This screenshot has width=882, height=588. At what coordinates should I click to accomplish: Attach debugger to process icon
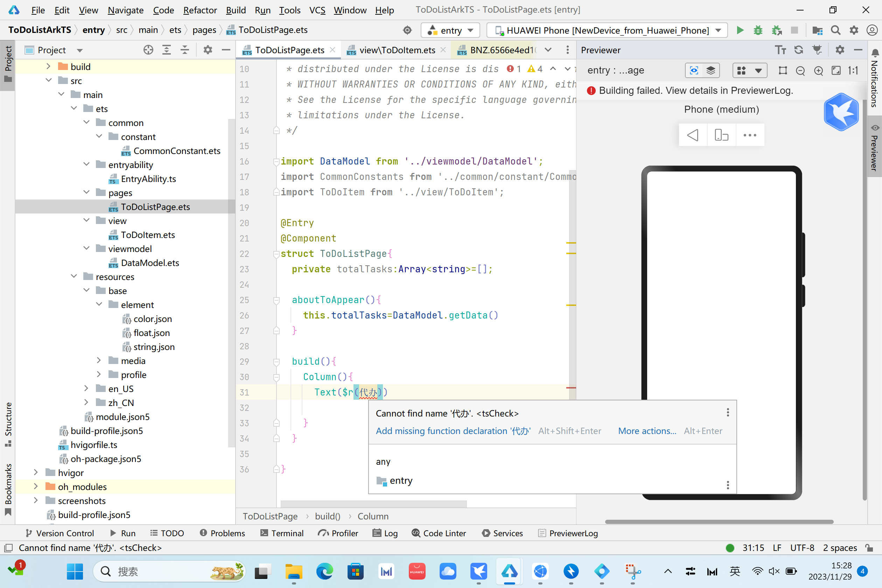[x=777, y=30]
